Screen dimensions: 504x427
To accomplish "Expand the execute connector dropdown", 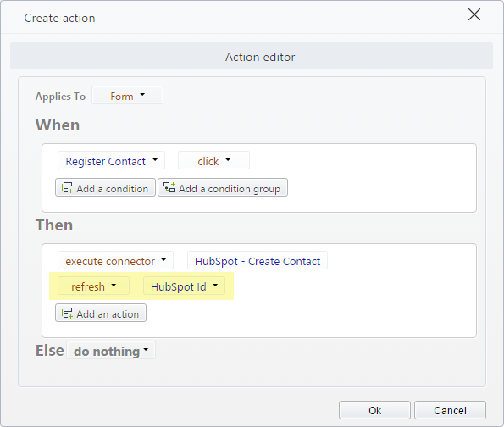I will [x=115, y=260].
